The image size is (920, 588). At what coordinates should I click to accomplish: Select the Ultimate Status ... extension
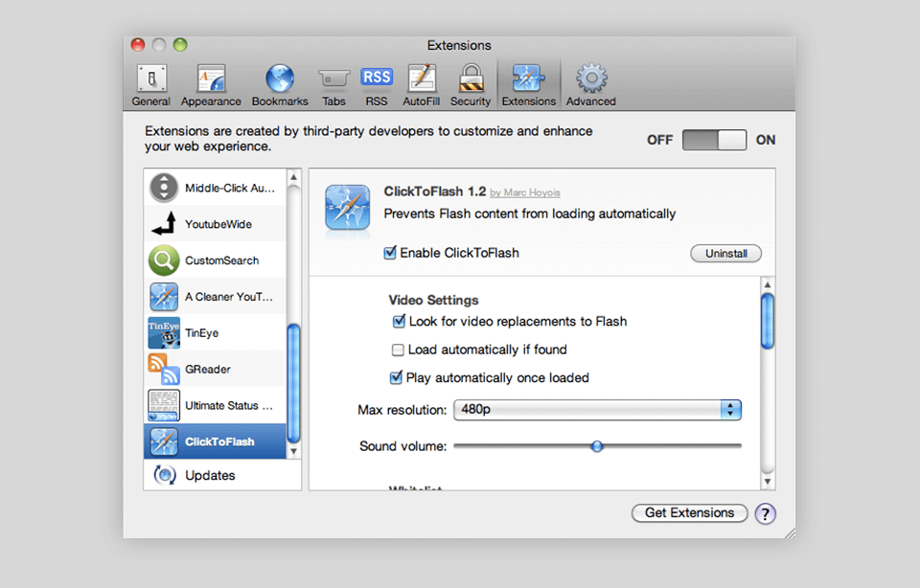pos(216,406)
